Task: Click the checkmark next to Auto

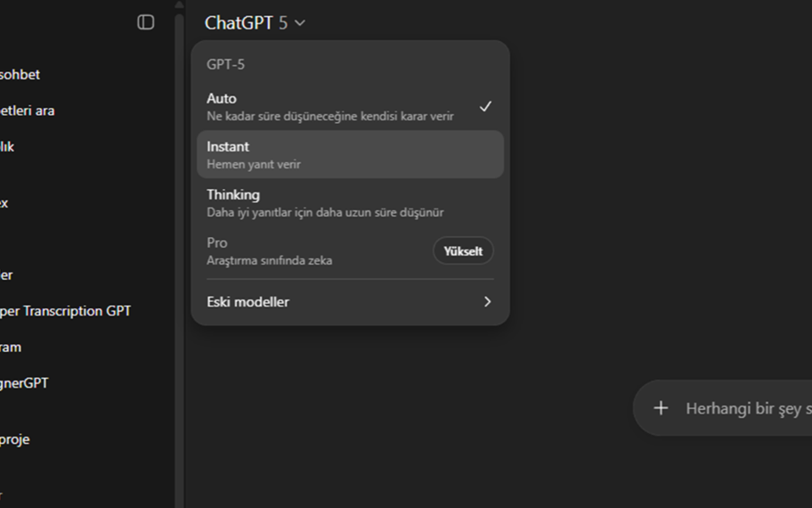Action: [485, 107]
